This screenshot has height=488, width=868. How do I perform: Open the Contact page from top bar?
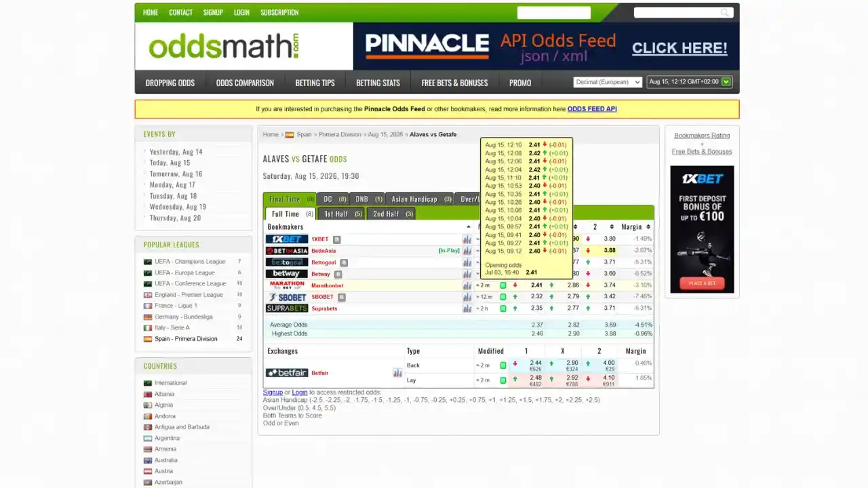(181, 12)
